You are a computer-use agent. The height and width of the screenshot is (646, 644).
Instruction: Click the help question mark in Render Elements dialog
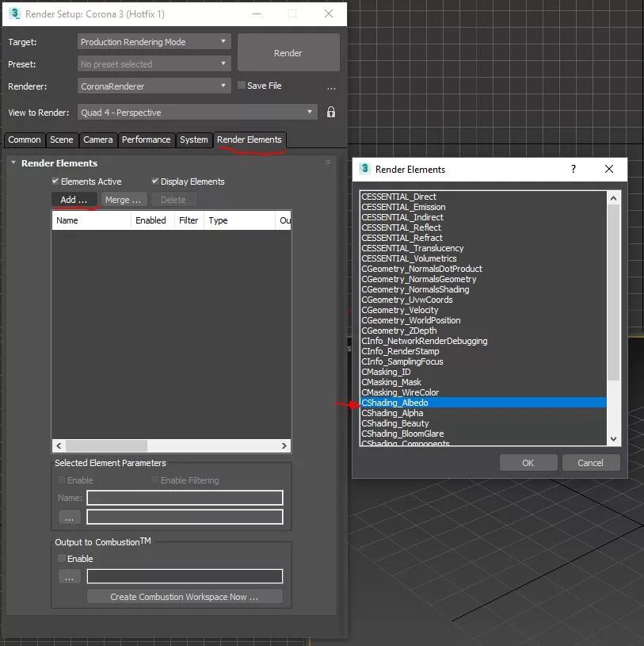(x=573, y=169)
